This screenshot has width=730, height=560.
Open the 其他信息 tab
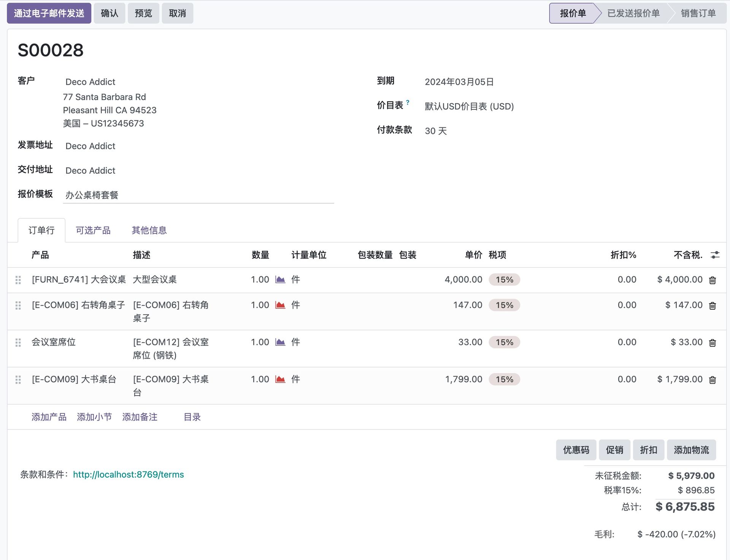point(149,230)
